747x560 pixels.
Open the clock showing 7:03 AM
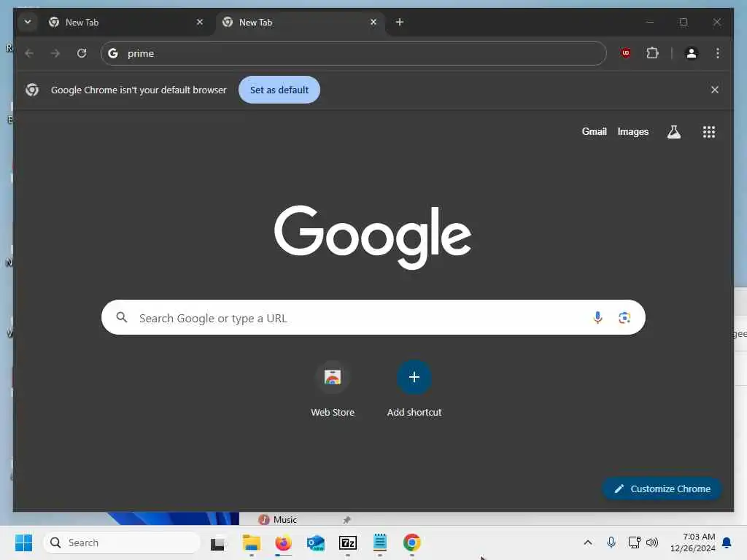[x=692, y=542]
